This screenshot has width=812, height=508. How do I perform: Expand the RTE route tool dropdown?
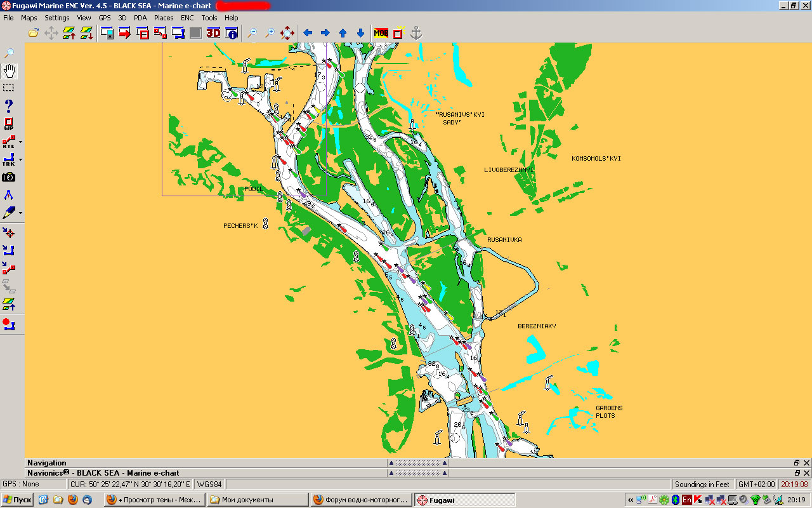(20, 142)
